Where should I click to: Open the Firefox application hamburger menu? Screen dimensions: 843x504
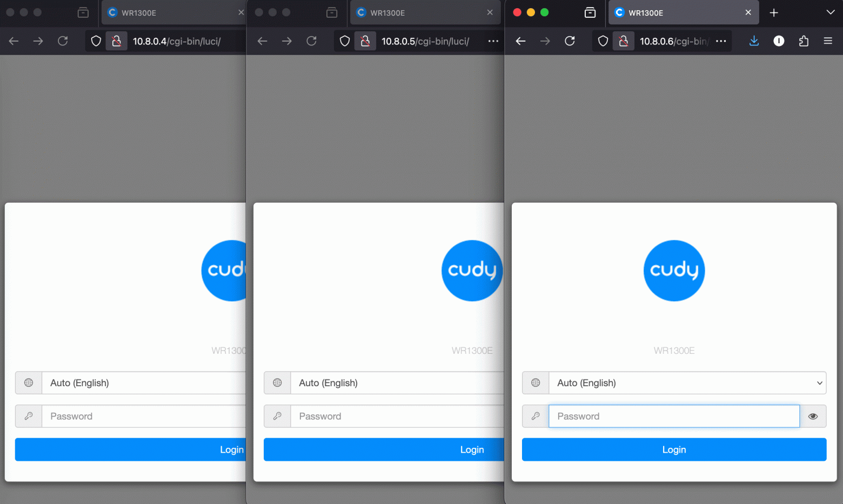(828, 41)
